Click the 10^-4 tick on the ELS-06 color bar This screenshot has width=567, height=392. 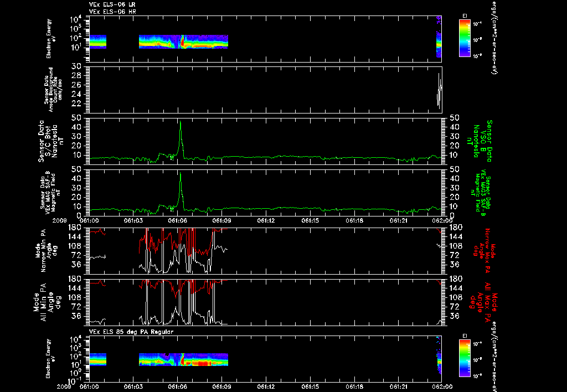pos(477,24)
